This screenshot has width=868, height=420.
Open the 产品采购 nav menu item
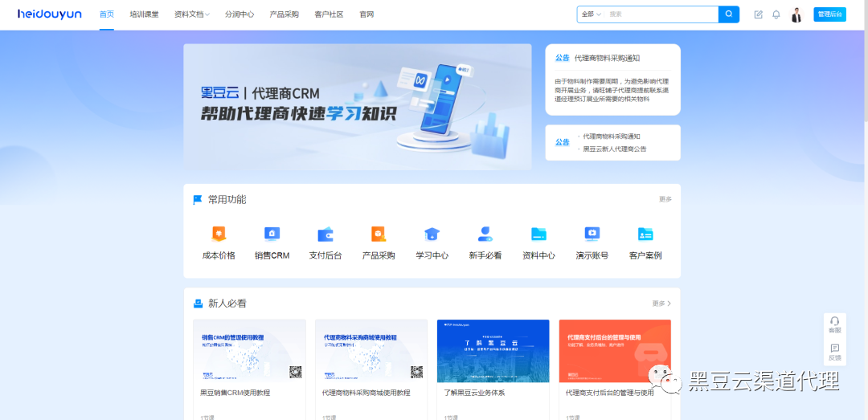(x=284, y=14)
